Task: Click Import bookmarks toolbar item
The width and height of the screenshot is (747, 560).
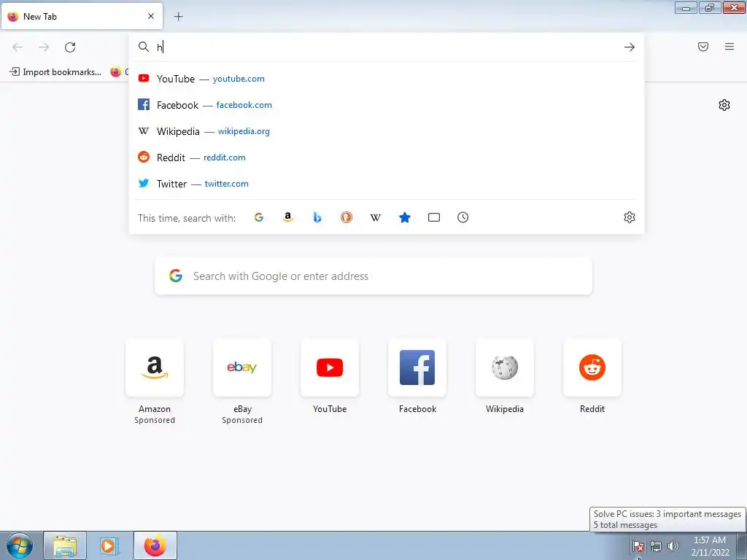Action: (55, 72)
